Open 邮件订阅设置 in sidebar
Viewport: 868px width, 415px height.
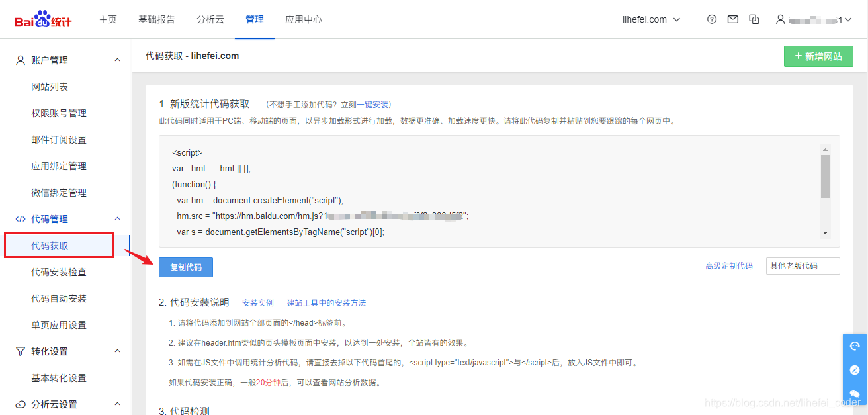(59, 140)
